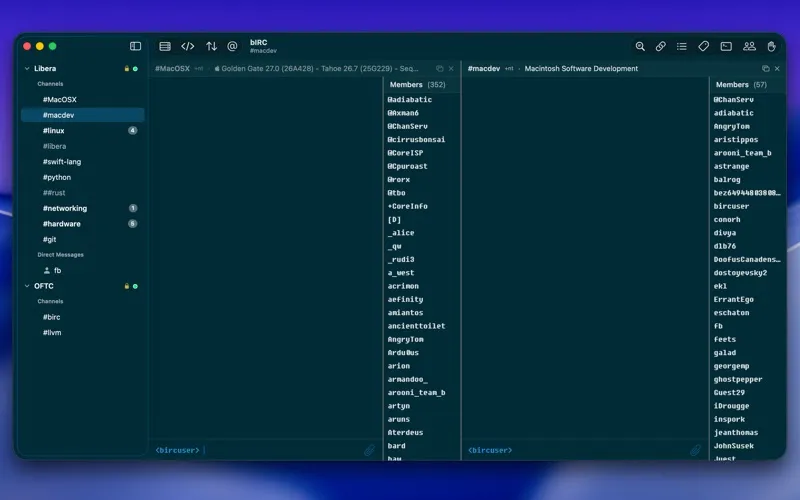Click the OFTC lock icon
800x500 pixels.
click(x=127, y=286)
